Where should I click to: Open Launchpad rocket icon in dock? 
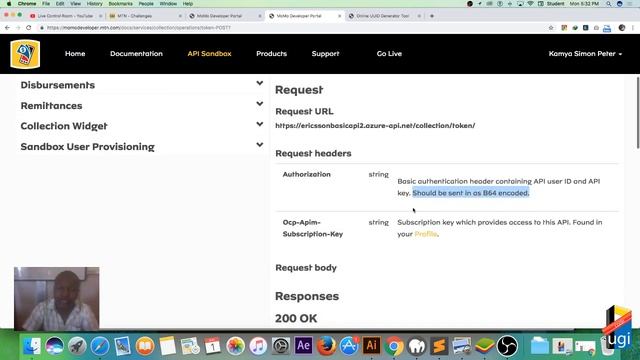click(x=77, y=346)
